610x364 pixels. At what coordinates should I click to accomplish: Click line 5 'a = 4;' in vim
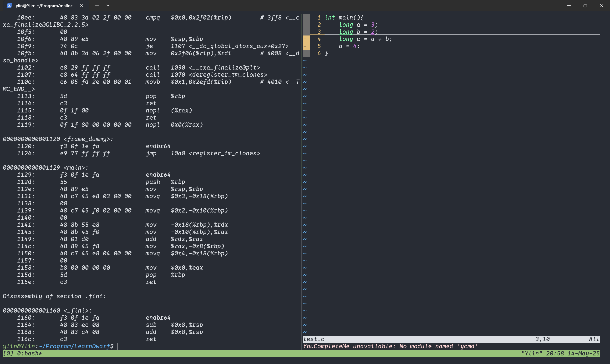pyautogui.click(x=349, y=46)
